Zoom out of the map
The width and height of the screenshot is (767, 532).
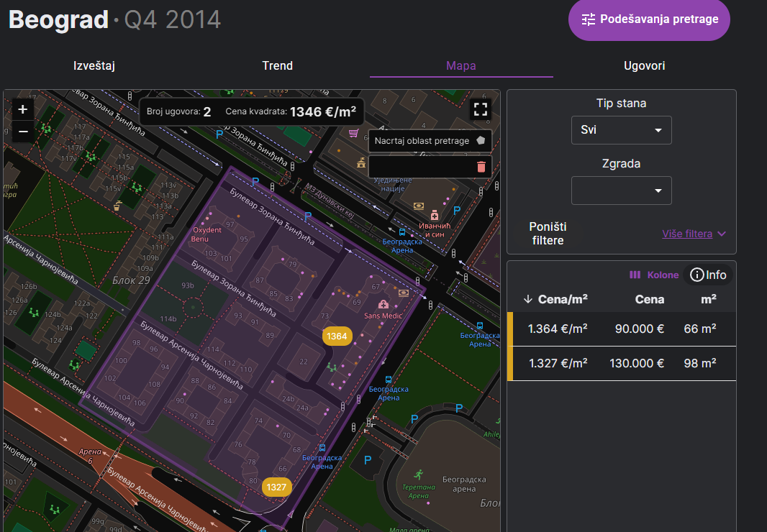click(x=23, y=132)
